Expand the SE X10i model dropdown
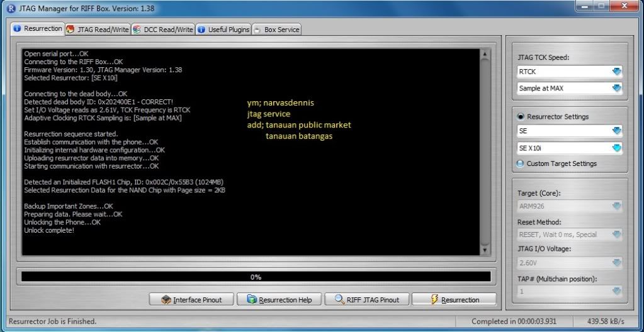This screenshot has width=644, height=332. click(616, 148)
